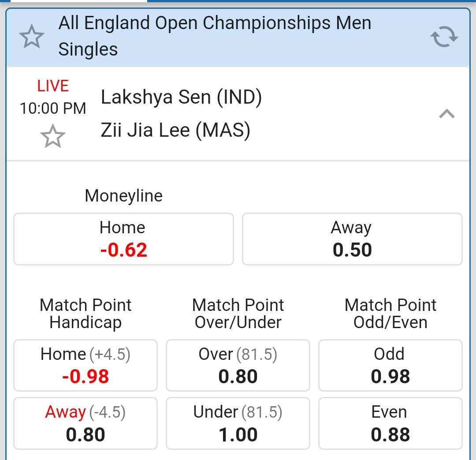
Task: Tap the All England Open Championships title
Action: [x=215, y=36]
